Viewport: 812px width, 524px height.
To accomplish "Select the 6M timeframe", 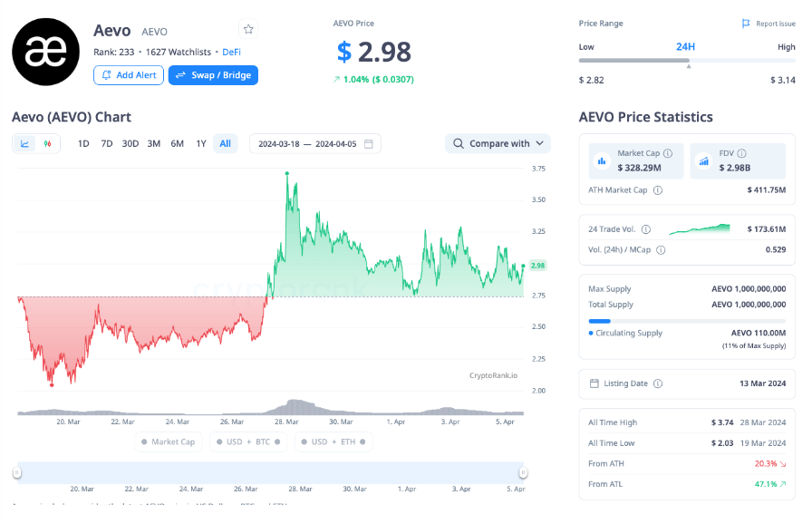I will coord(177,143).
